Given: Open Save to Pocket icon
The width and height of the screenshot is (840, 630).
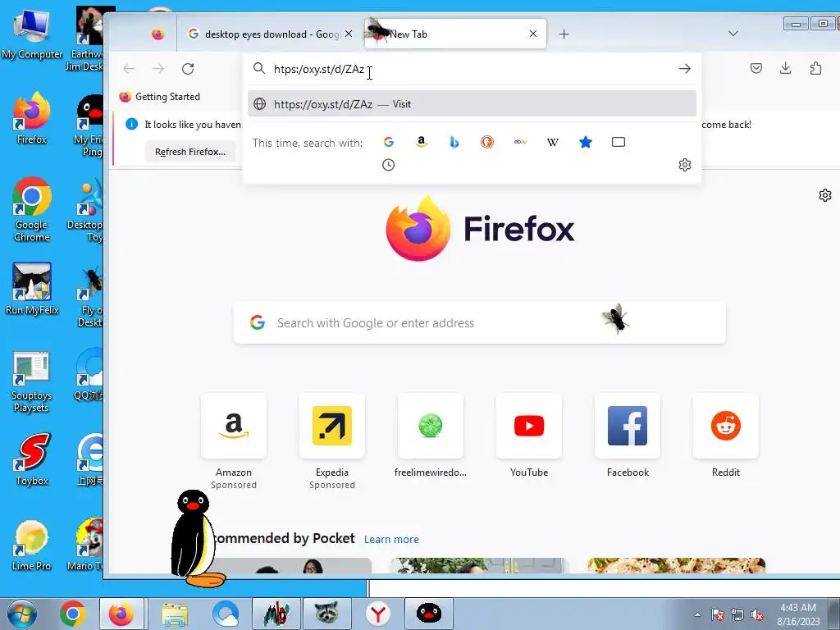Looking at the screenshot, I should [x=756, y=68].
